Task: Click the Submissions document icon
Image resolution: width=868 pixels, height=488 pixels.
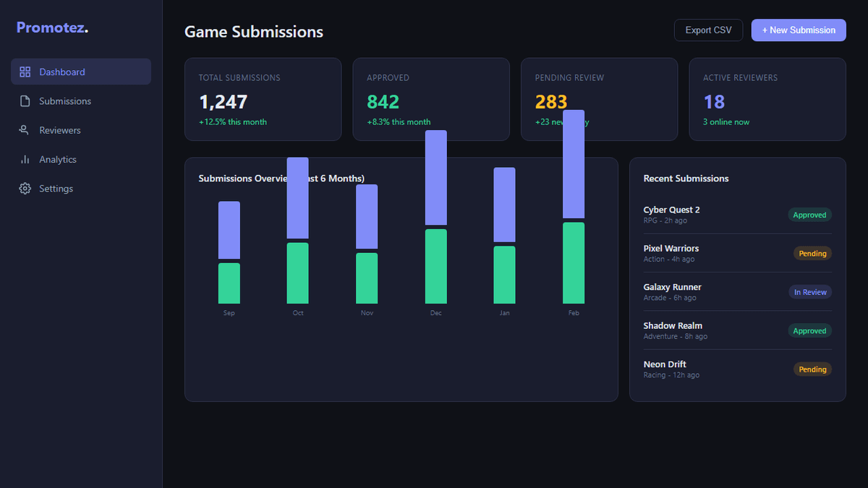Action: pos(25,101)
